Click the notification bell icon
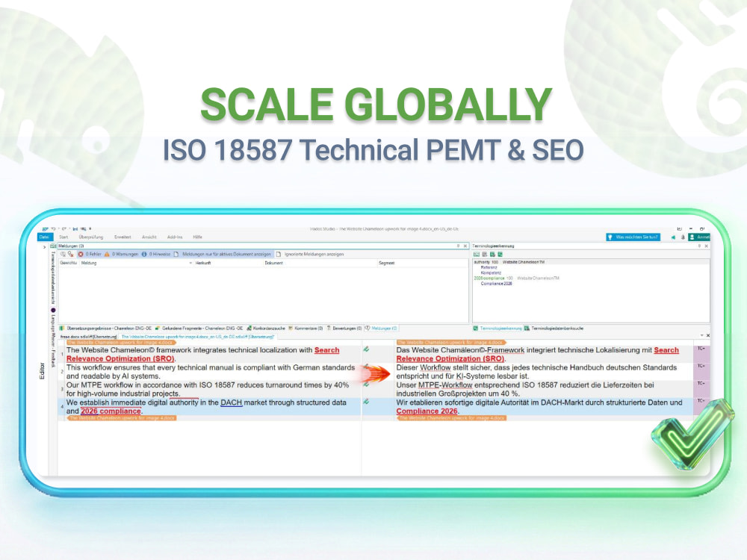747x560 pixels. pyautogui.click(x=683, y=237)
